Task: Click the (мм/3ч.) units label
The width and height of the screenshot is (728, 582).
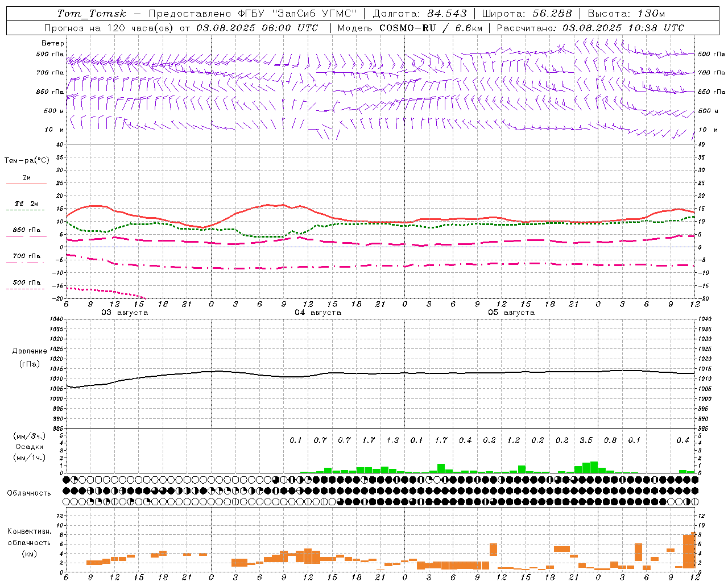Action: 30,436
